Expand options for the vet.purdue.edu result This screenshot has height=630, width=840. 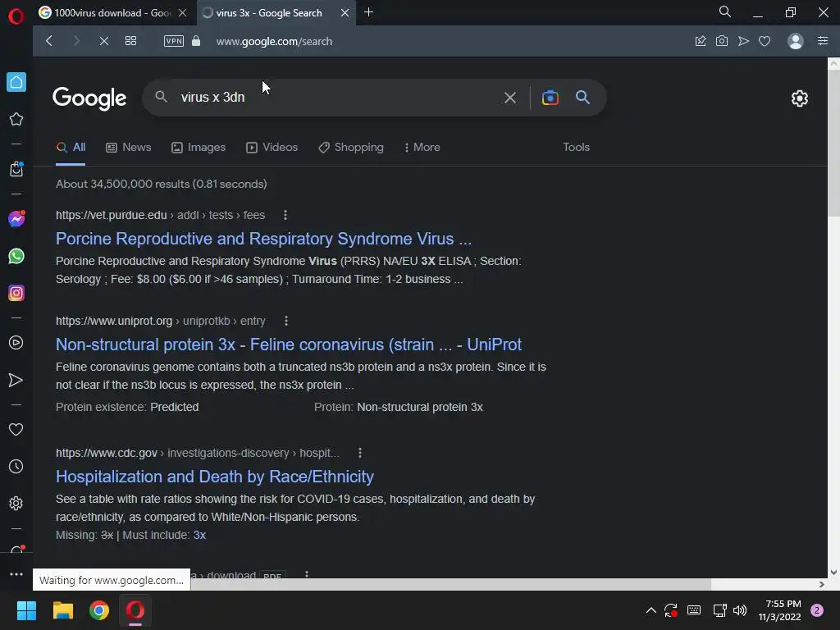tap(285, 215)
